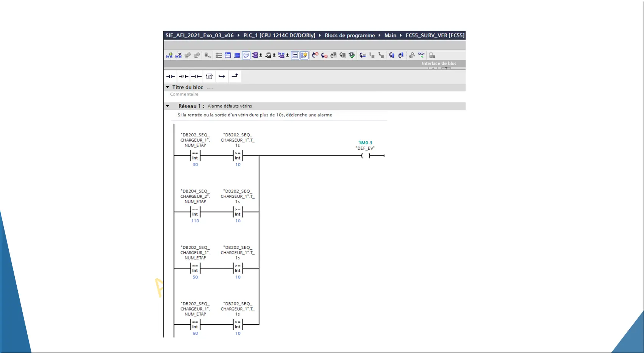Go to PLC_1 breadcrumb
The height and width of the screenshot is (353, 644).
pos(279,35)
